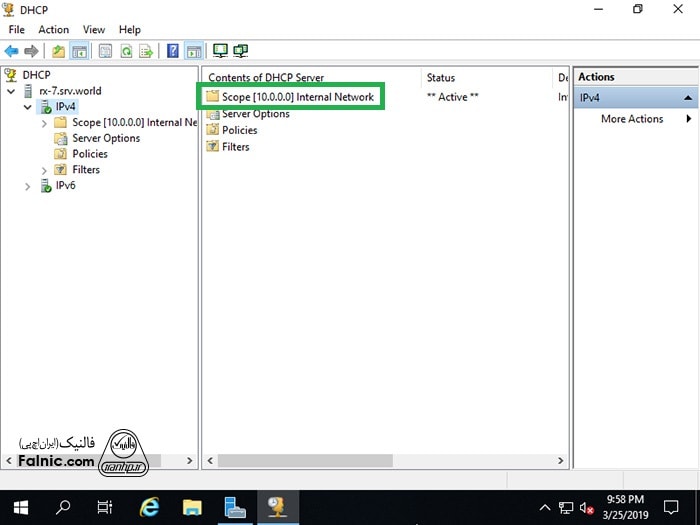Open Internet Explorer from the taskbar
700x525 pixels.
[x=148, y=507]
